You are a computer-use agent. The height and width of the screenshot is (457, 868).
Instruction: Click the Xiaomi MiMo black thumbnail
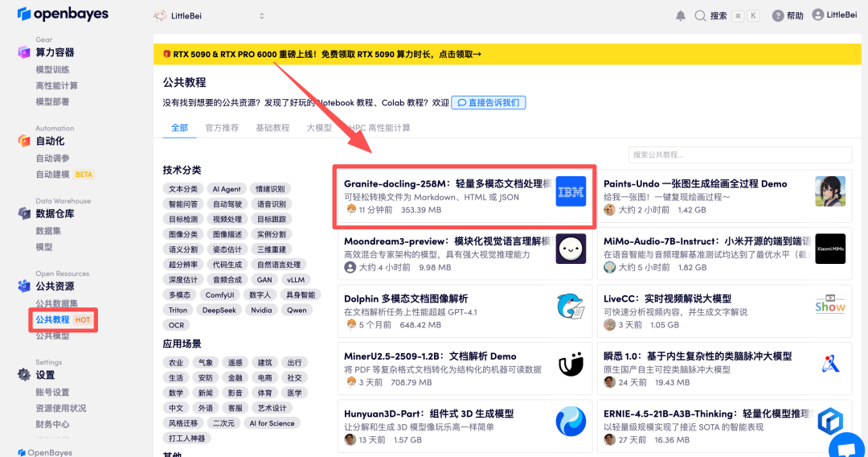830,249
